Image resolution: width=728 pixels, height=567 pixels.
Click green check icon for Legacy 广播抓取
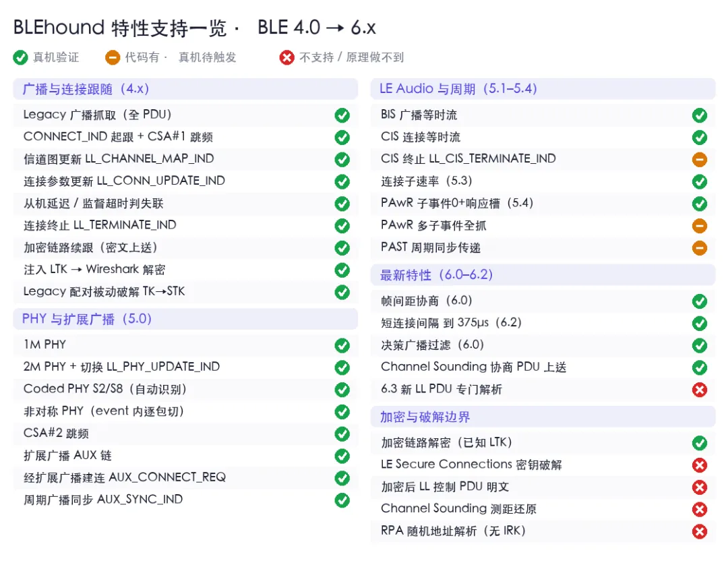(x=342, y=115)
